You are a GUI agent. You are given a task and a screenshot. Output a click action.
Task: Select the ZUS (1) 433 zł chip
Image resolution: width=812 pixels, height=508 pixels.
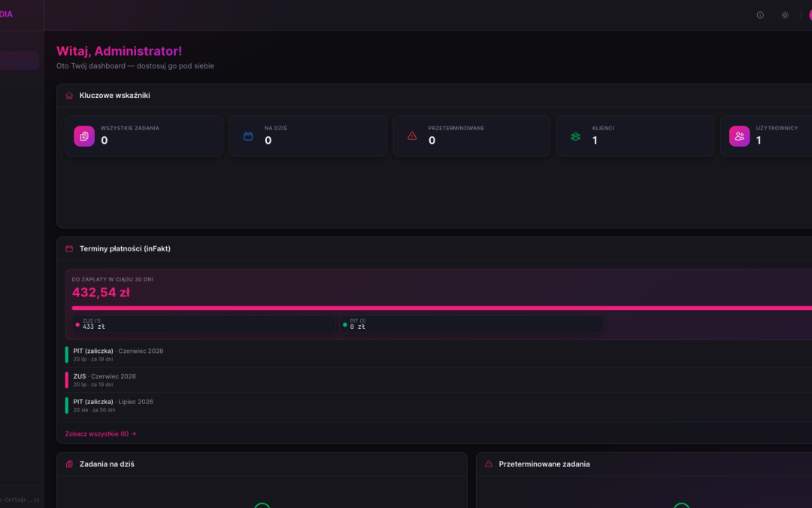click(204, 324)
